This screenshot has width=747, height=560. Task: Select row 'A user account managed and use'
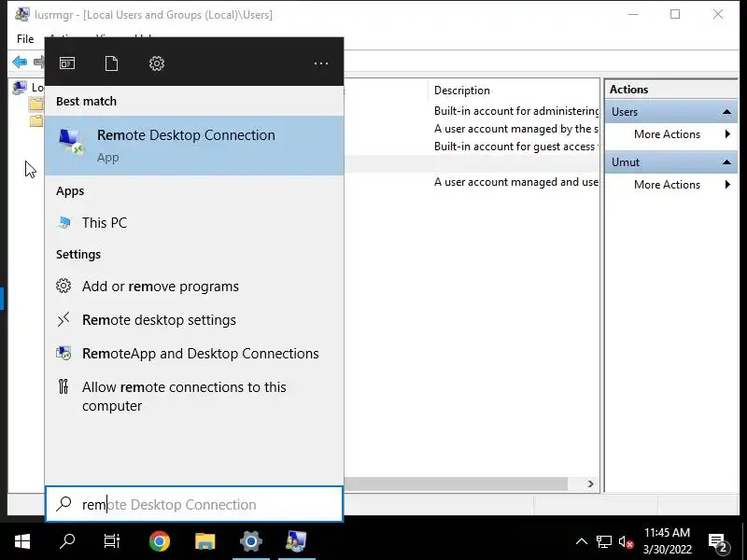click(516, 182)
